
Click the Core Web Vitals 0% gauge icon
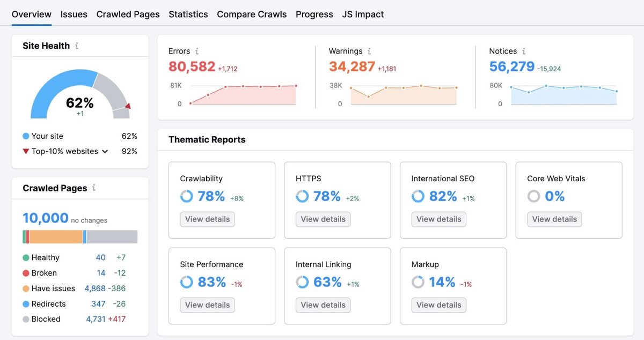(533, 196)
